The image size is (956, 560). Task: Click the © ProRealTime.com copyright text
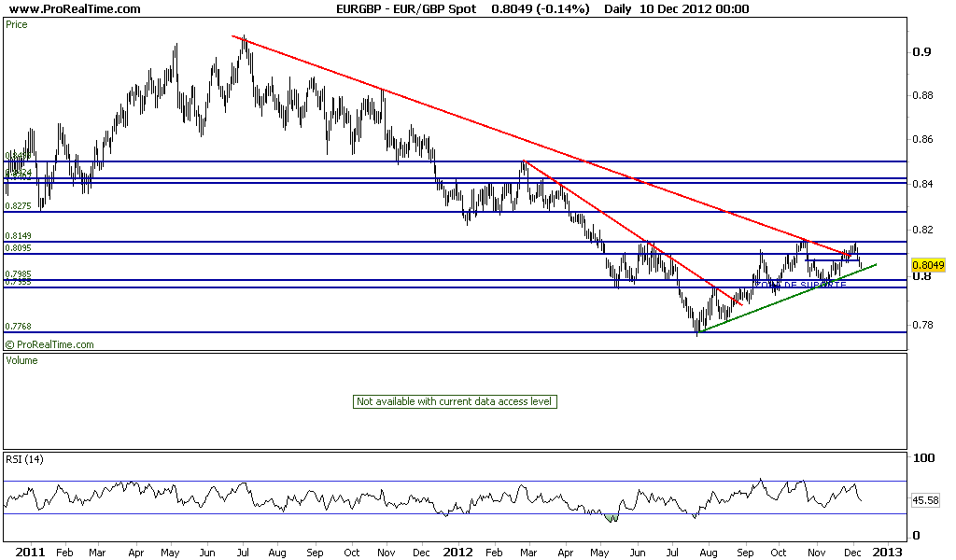point(50,344)
